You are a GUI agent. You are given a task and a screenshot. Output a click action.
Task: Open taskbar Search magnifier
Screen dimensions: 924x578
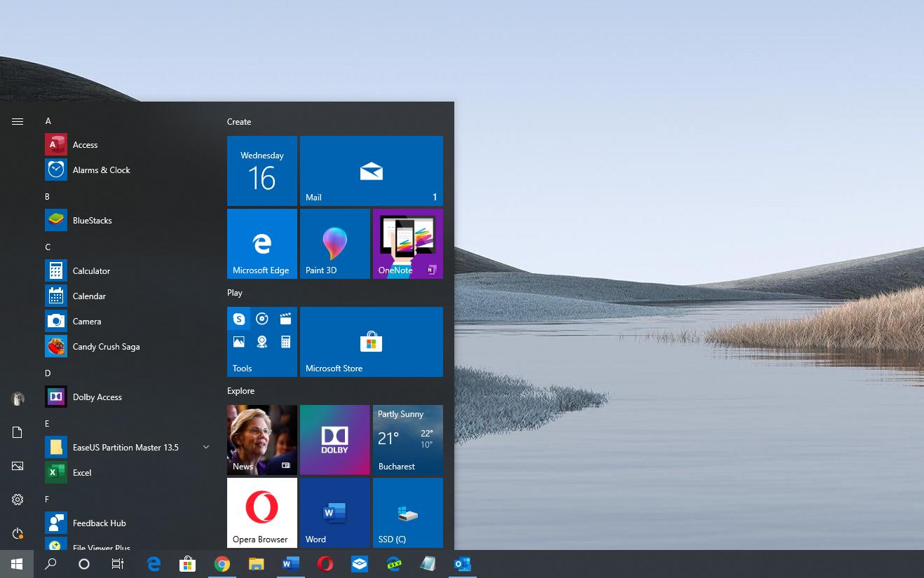point(50,564)
